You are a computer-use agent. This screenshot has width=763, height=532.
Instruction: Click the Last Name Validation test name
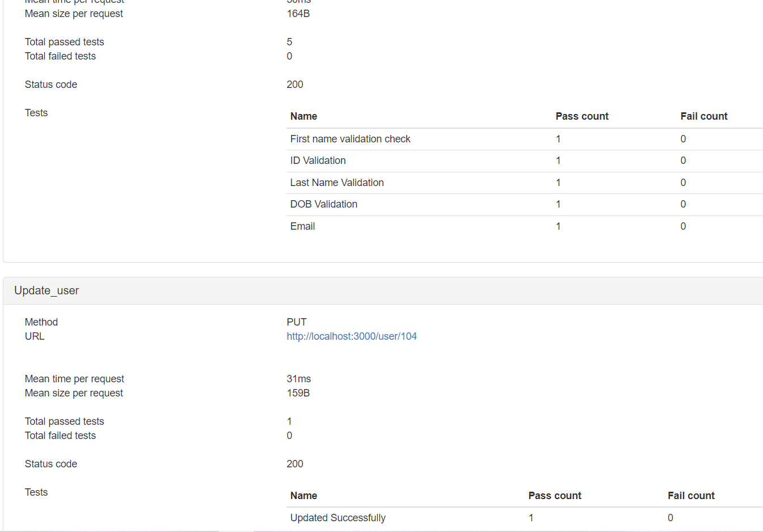pos(337,183)
